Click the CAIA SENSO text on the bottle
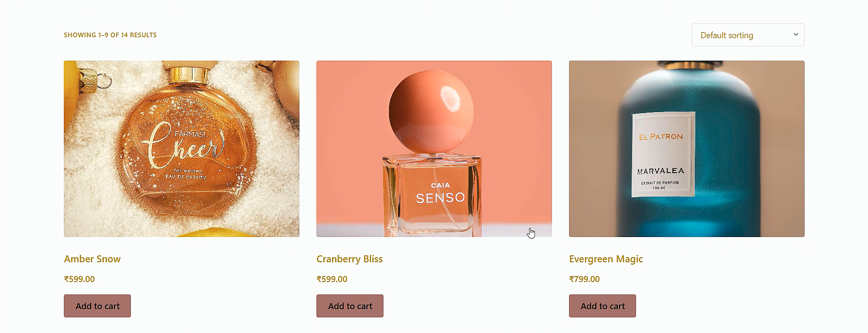The width and height of the screenshot is (868, 333). [440, 193]
